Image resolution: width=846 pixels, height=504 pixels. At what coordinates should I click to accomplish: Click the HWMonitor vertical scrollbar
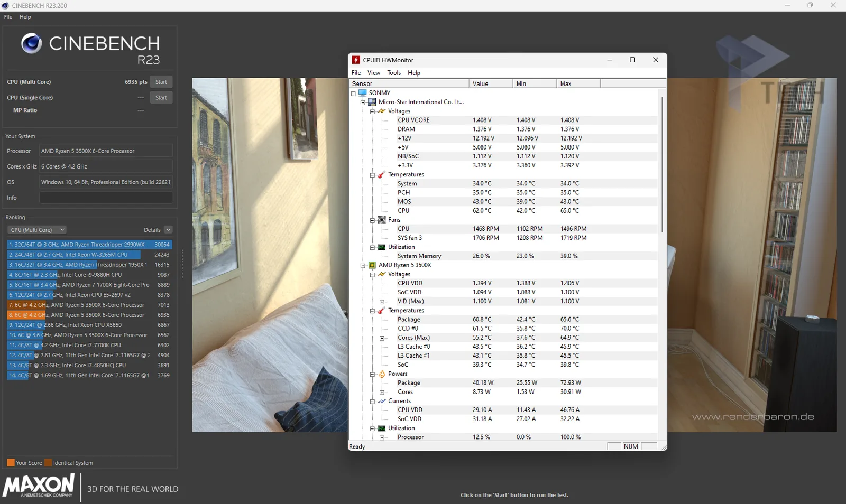tap(662, 164)
